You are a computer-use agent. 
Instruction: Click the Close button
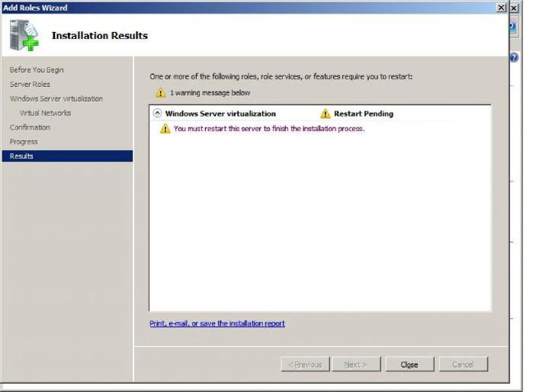(409, 365)
